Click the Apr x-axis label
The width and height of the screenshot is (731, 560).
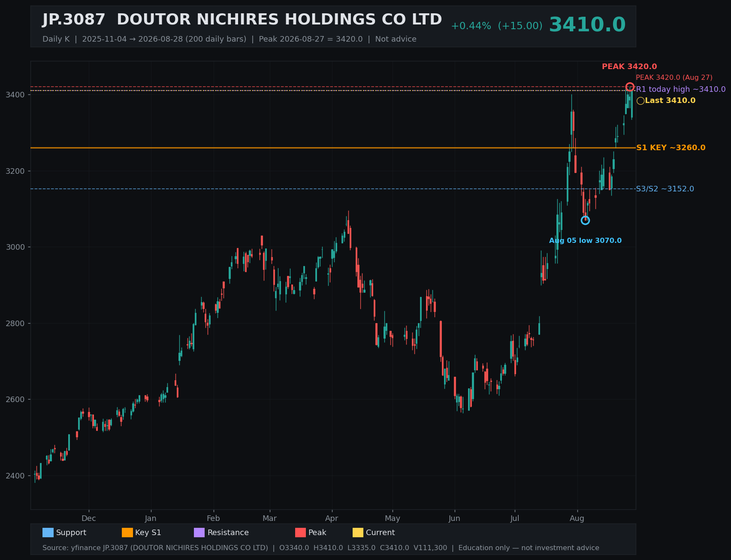(332, 518)
